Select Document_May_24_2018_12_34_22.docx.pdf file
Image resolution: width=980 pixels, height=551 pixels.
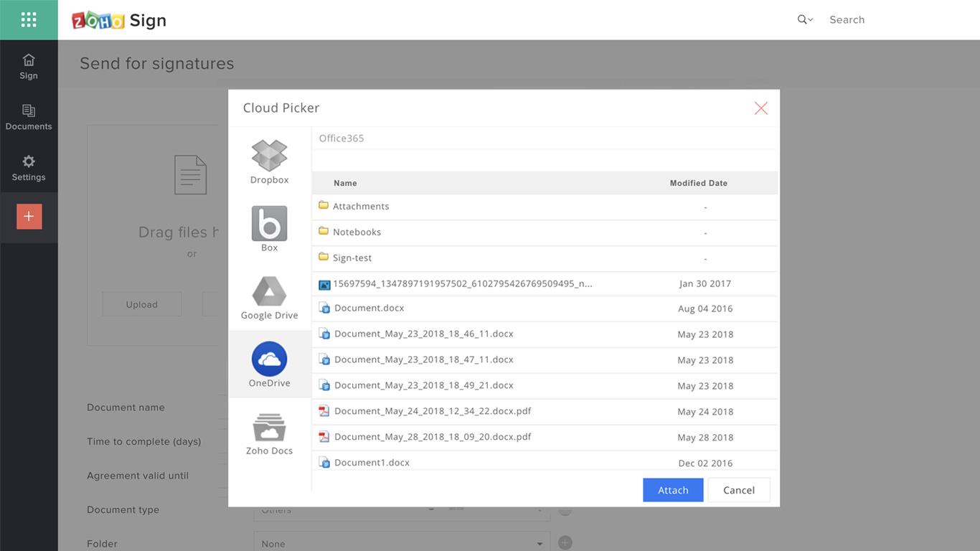pos(433,411)
